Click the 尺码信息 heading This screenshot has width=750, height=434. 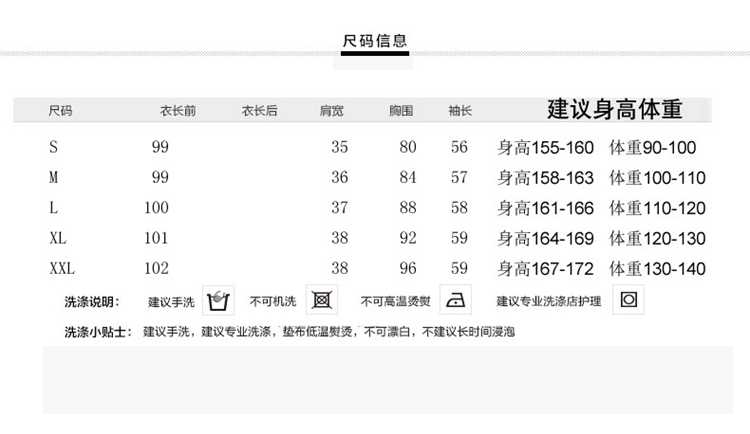pyautogui.click(x=375, y=41)
